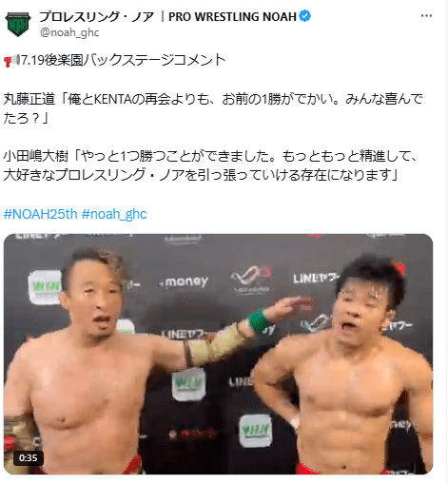The image size is (448, 484).
Task: Click the blue verified badge
Action: coord(305,16)
